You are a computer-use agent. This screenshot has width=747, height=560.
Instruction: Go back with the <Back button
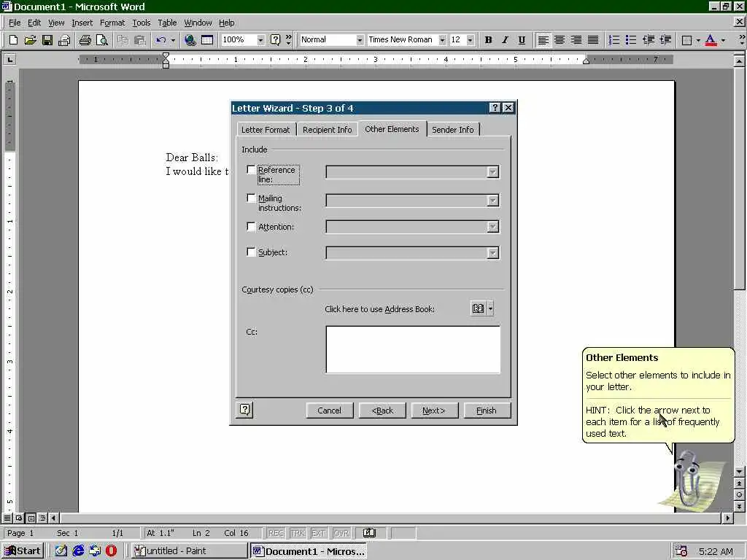coord(382,411)
